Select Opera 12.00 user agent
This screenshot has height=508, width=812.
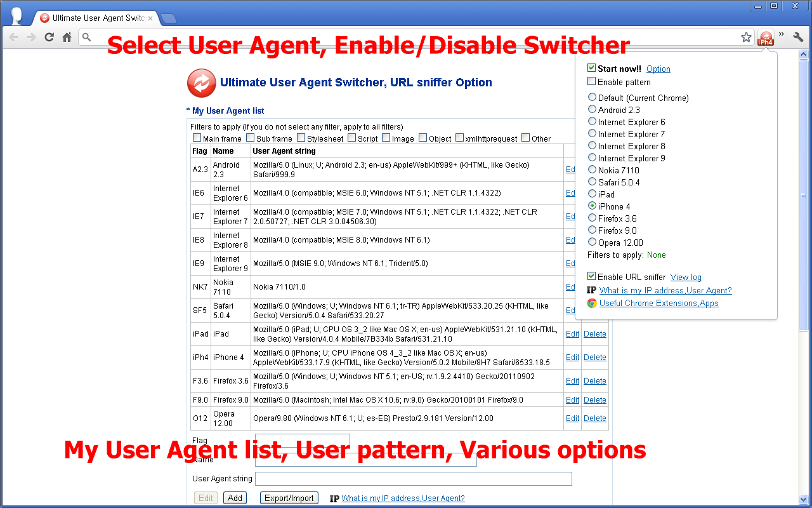(593, 242)
